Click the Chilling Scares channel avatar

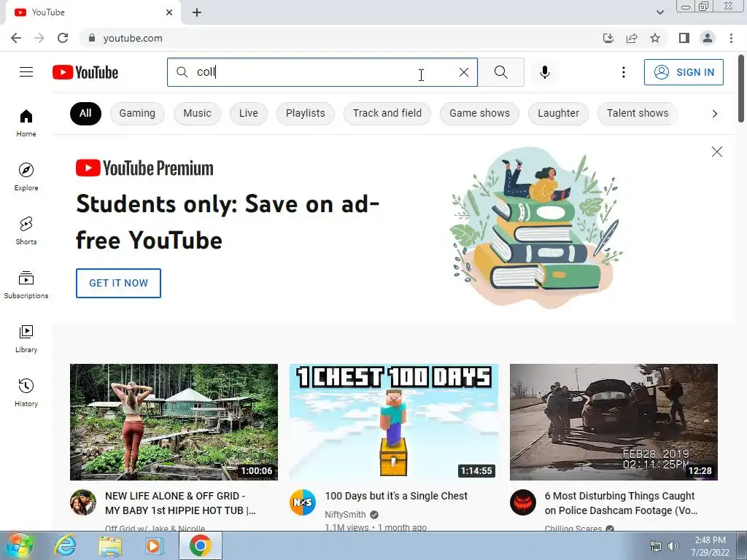pos(522,502)
